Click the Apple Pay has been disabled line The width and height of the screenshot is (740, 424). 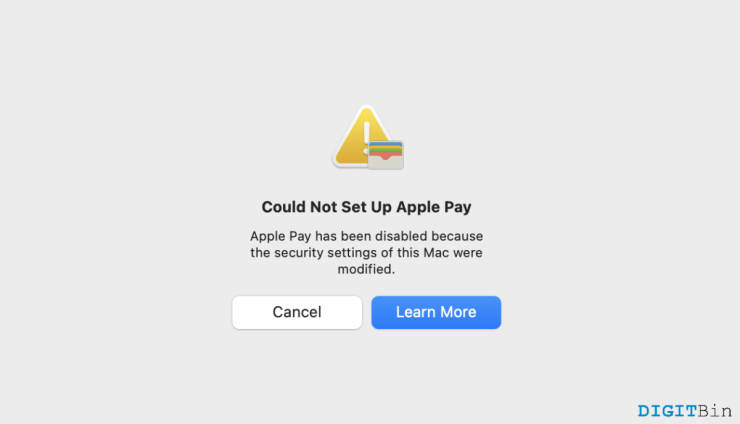366,236
